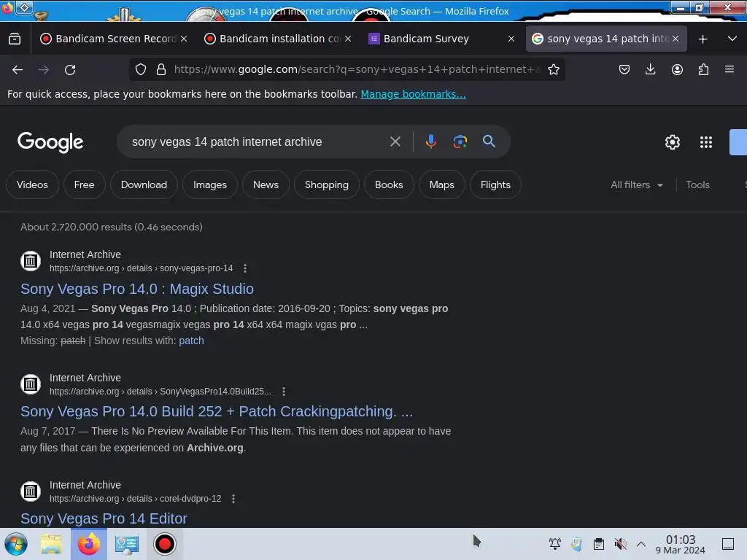The width and height of the screenshot is (747, 560).
Task: Click the Google search magnifier button
Action: pos(489,141)
